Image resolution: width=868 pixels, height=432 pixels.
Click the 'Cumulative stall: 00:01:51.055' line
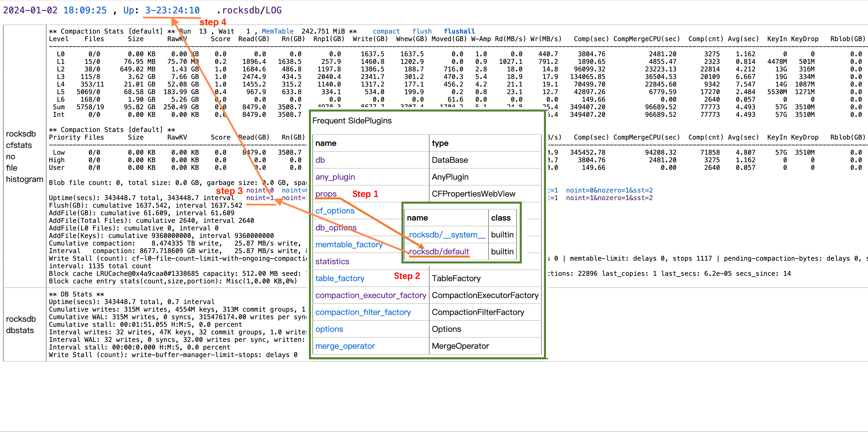coord(146,325)
